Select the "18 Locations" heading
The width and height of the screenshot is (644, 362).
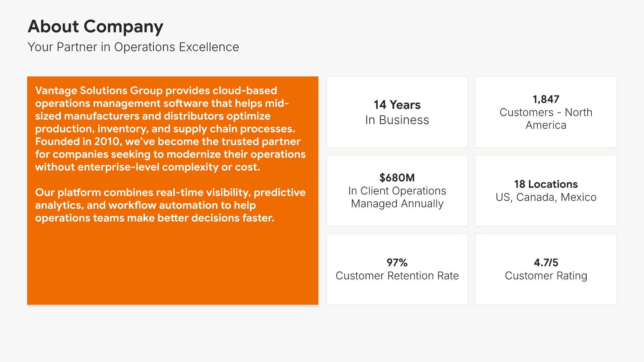546,184
